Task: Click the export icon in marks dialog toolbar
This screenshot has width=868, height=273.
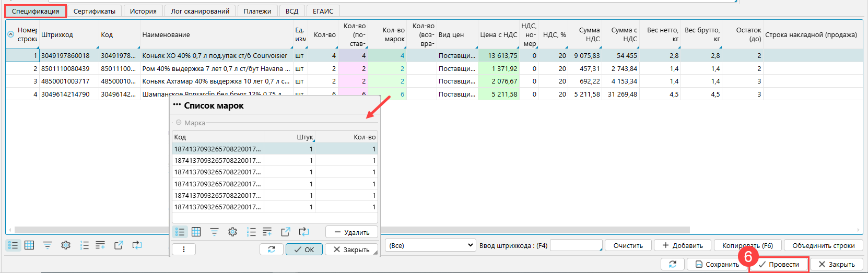Action: coord(285,232)
